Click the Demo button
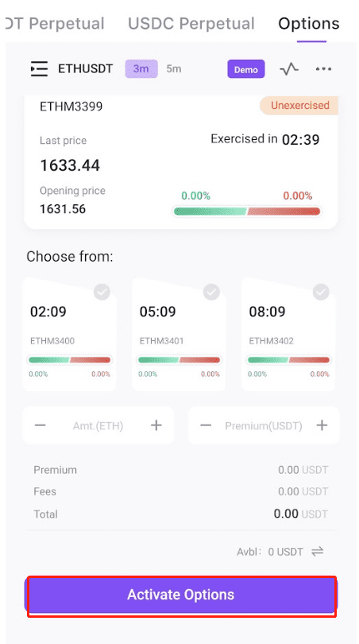Viewport: 359px width, 644px height. tap(246, 69)
